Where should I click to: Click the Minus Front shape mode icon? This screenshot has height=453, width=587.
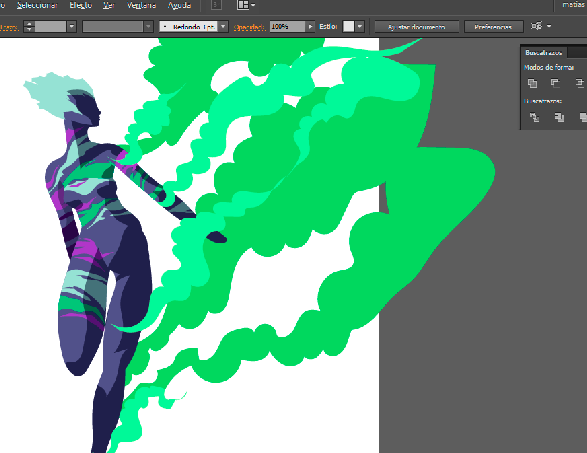pyautogui.click(x=555, y=83)
